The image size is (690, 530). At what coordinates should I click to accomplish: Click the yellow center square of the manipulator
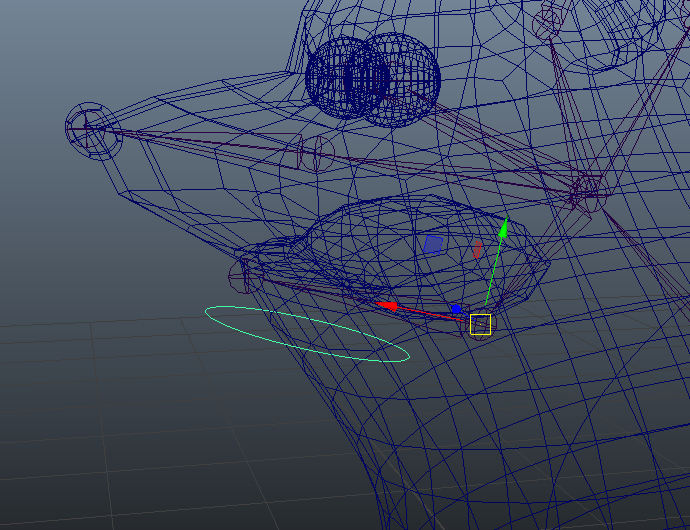tap(481, 324)
